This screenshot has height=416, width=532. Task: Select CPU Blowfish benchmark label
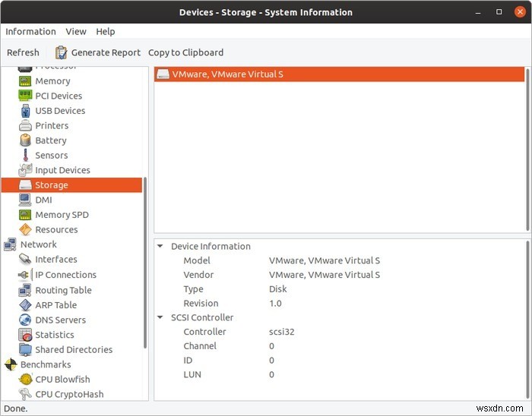[x=63, y=380]
